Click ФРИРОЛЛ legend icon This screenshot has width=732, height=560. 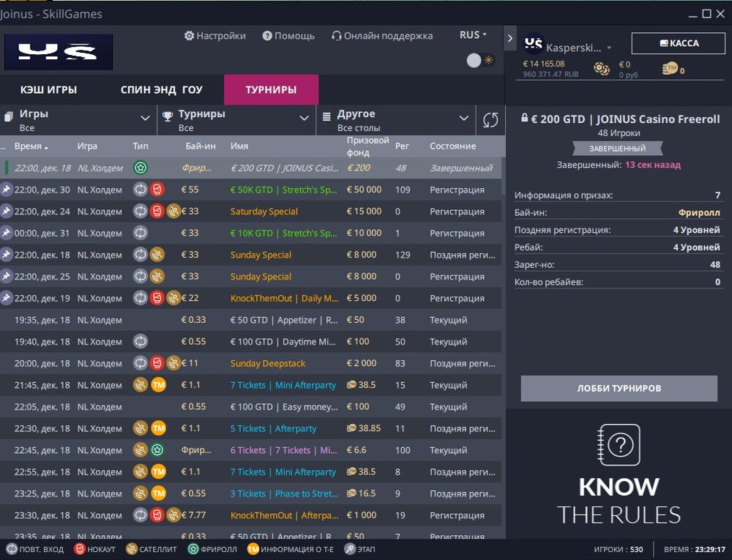pyautogui.click(x=193, y=549)
